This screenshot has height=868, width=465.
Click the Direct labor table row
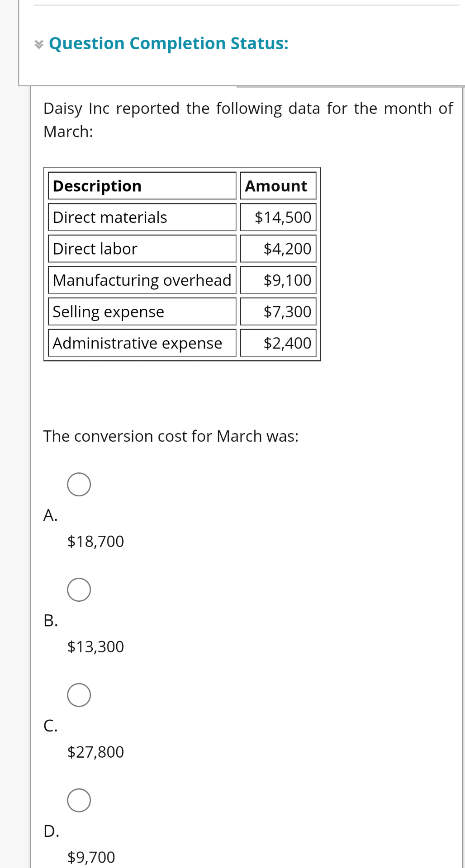(142, 249)
